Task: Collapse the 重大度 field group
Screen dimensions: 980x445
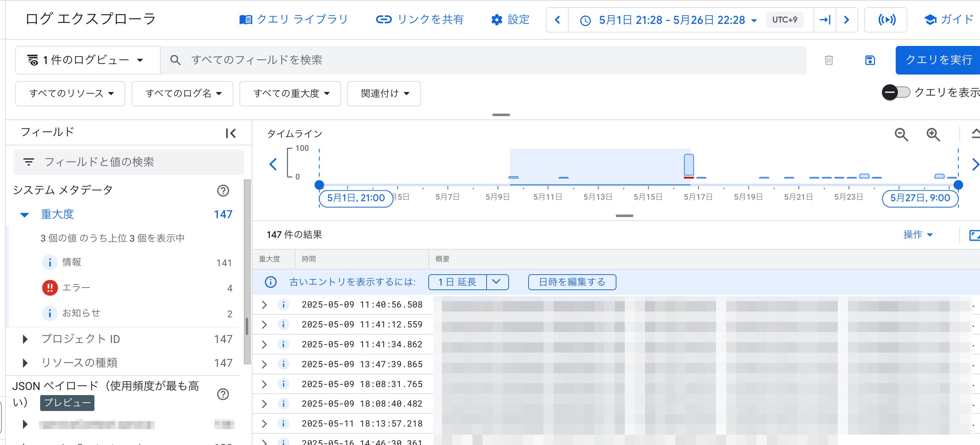Action: 25,215
